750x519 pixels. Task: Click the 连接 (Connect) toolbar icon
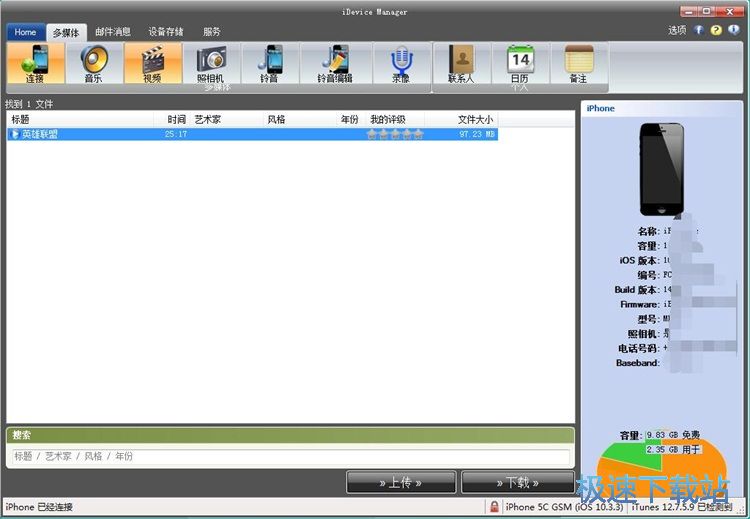coord(36,64)
